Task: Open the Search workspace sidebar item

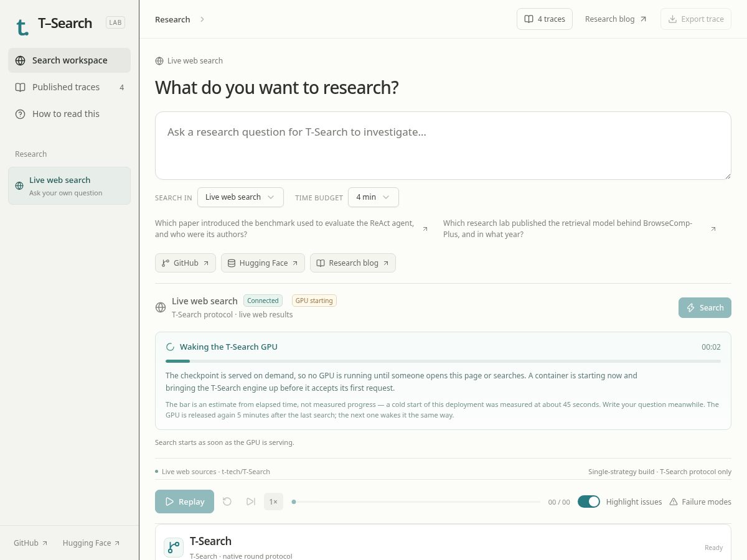Action: [69, 60]
